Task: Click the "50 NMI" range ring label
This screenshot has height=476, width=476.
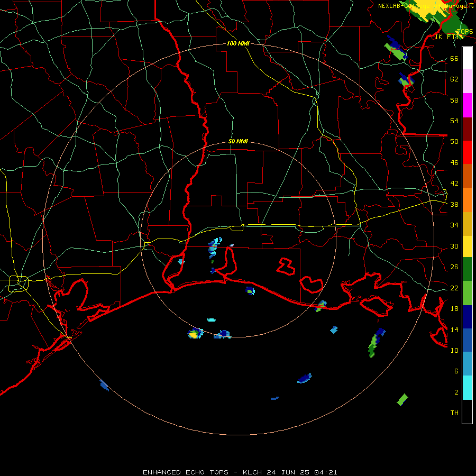Action: tap(238, 141)
